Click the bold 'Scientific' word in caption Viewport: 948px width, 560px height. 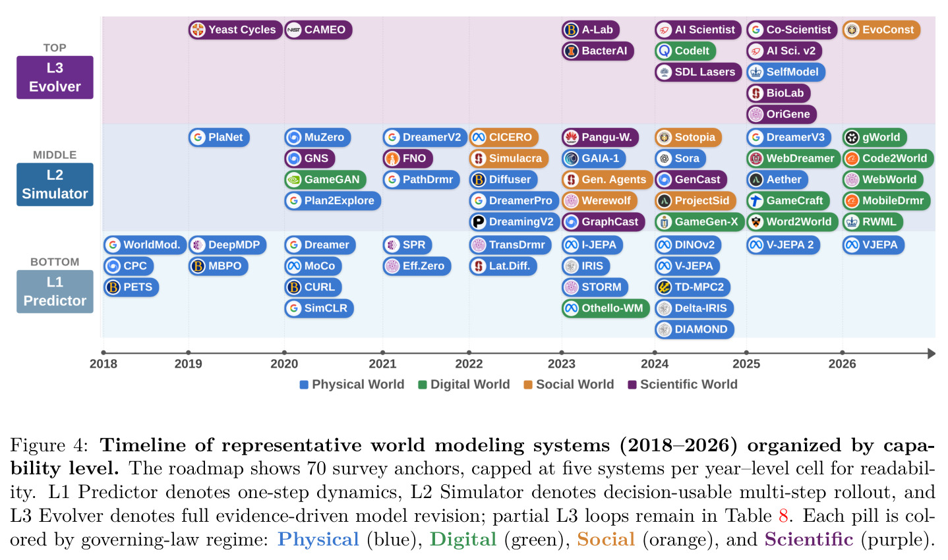(x=809, y=539)
